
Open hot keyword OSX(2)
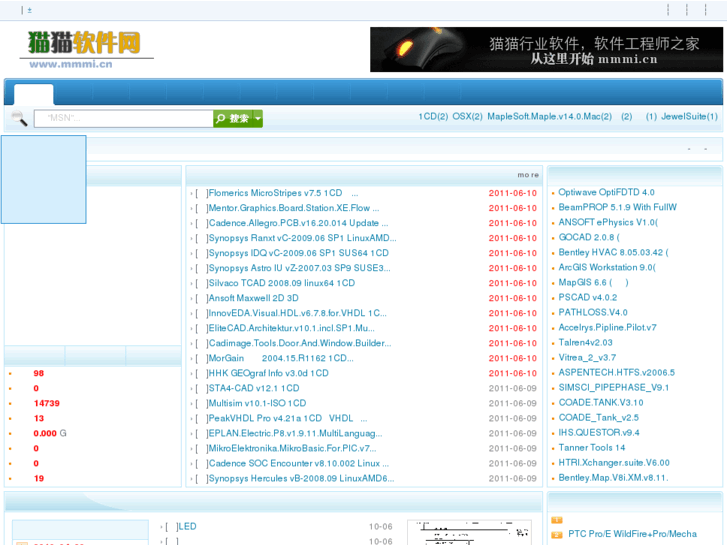click(467, 116)
